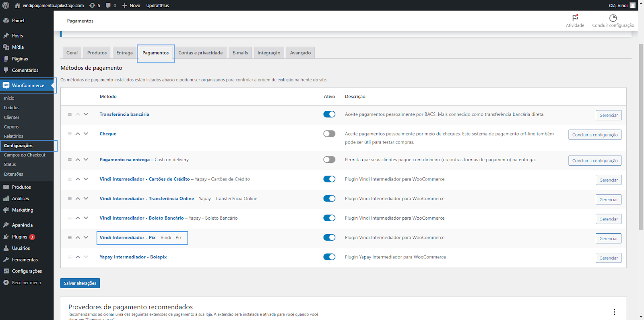This screenshot has width=644, height=320.
Task: Move Vindi Transferência Online up
Action: [78, 198]
